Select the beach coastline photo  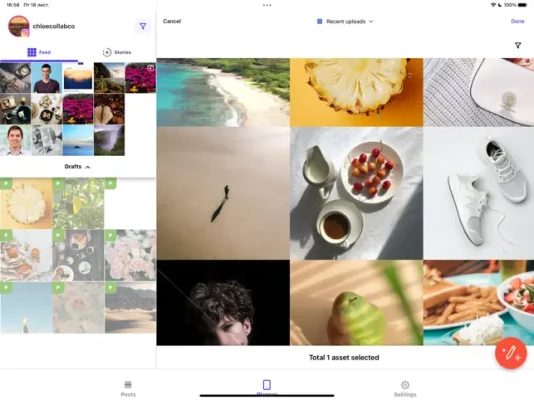tap(223, 92)
